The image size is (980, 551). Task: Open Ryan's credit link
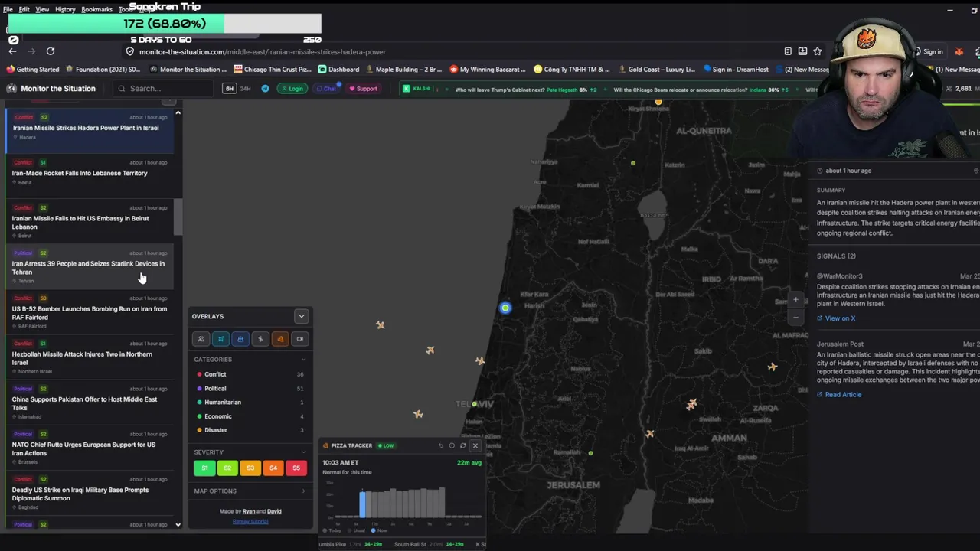click(249, 511)
